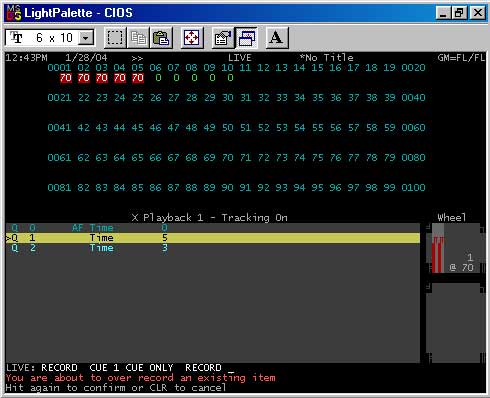Select the Q 0 AF Time row
The width and height of the screenshot is (490, 398).
(213, 228)
